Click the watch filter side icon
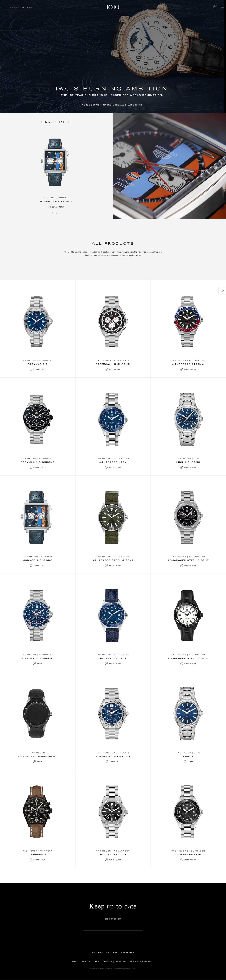The height and width of the screenshot is (980, 226). tap(222, 291)
